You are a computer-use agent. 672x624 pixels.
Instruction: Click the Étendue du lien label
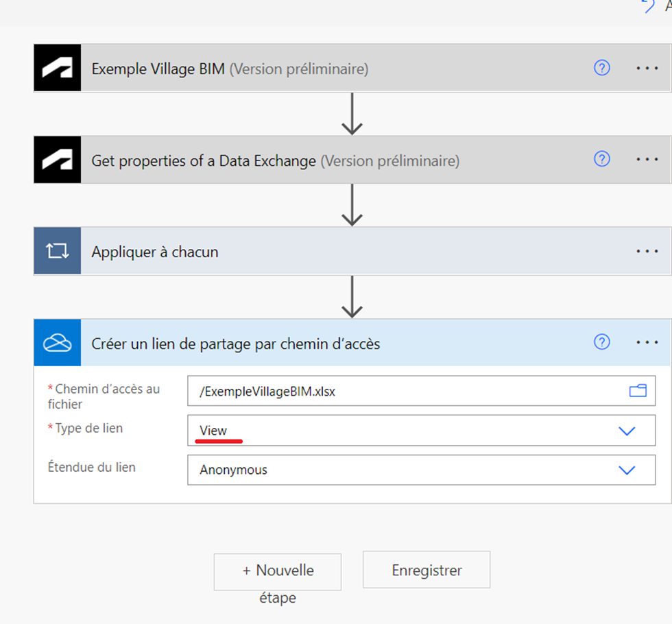(92, 467)
